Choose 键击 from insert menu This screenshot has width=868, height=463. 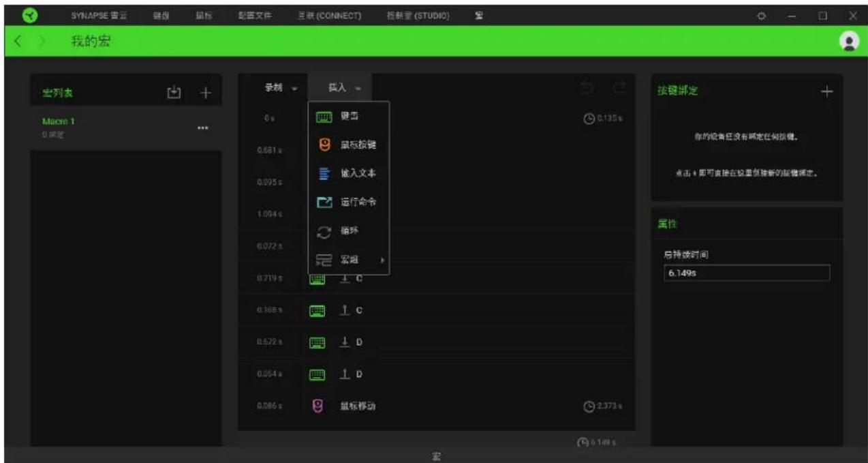[349, 117]
